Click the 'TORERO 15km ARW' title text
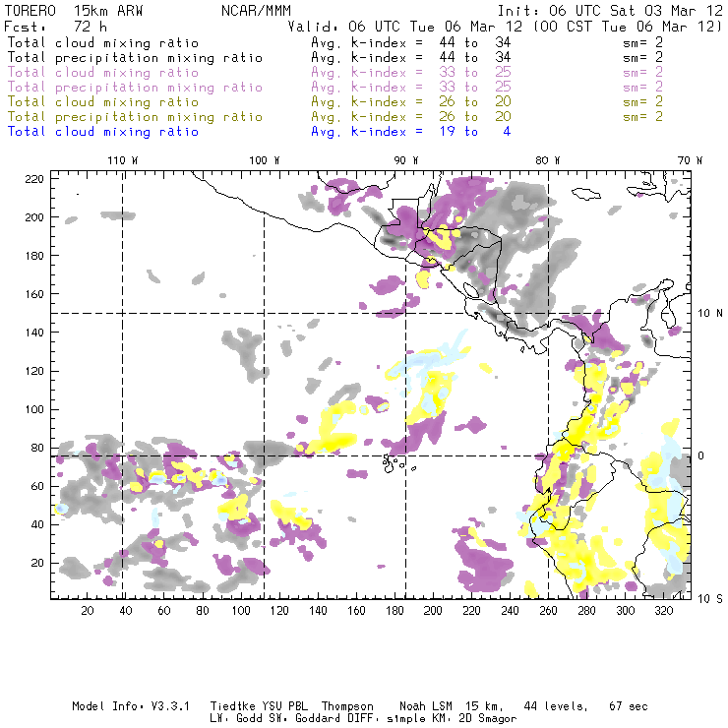Screen dimensions: 728x728 (x=74, y=11)
